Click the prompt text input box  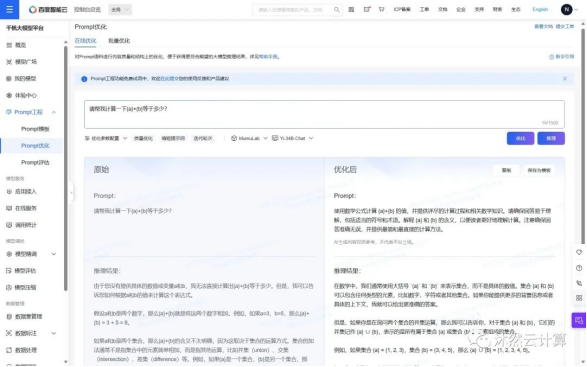[x=324, y=114]
